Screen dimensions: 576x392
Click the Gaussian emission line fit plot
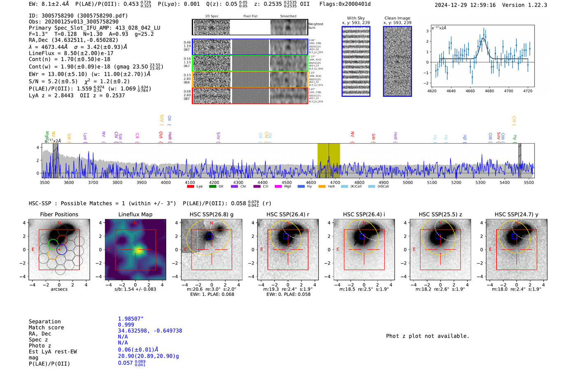[x=483, y=56]
